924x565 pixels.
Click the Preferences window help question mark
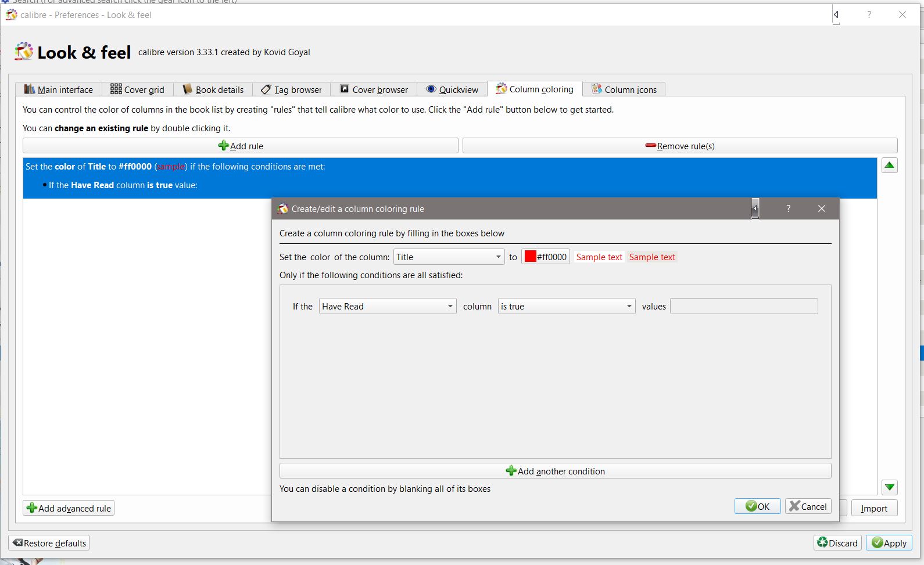(x=869, y=15)
